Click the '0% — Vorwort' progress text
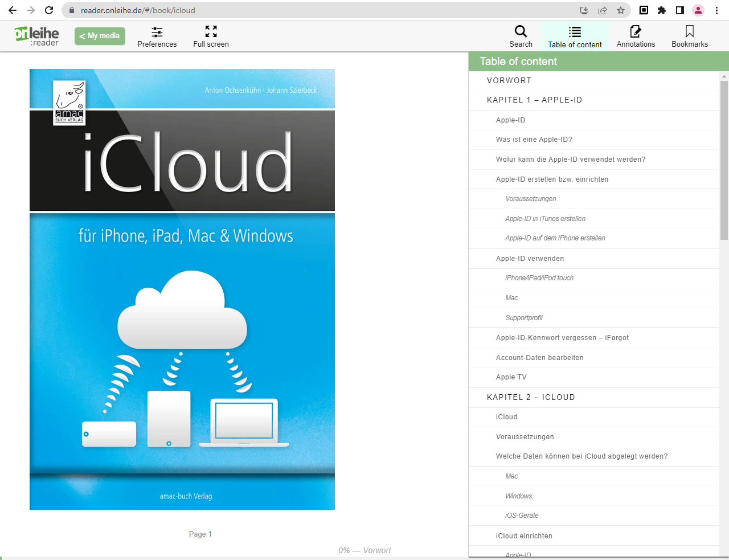Screen dimensions: 729x560 tap(364, 550)
